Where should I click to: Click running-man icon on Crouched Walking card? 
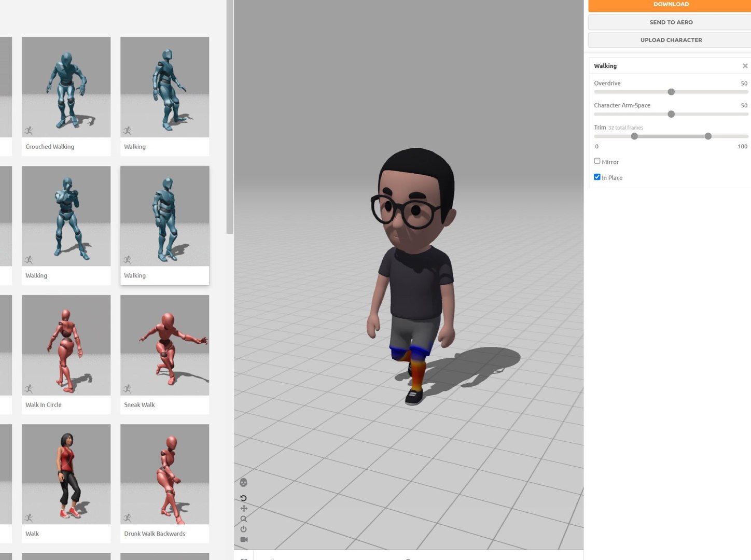click(29, 131)
